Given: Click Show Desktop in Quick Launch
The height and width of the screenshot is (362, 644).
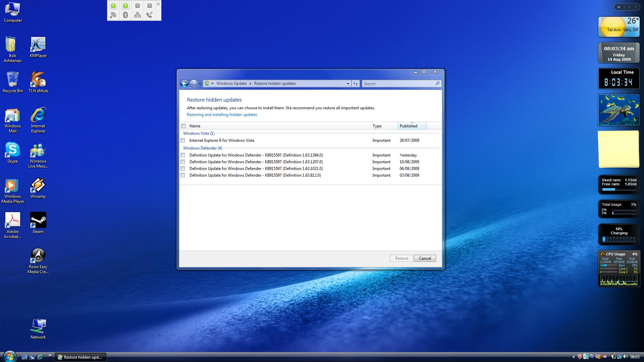Looking at the screenshot, I should point(24,357).
